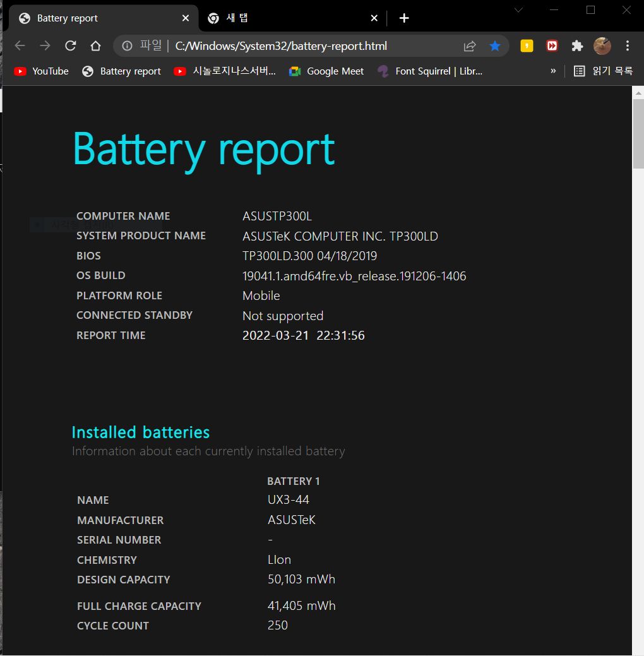Click the browser forward arrow
This screenshot has height=656, width=644.
pyautogui.click(x=45, y=45)
